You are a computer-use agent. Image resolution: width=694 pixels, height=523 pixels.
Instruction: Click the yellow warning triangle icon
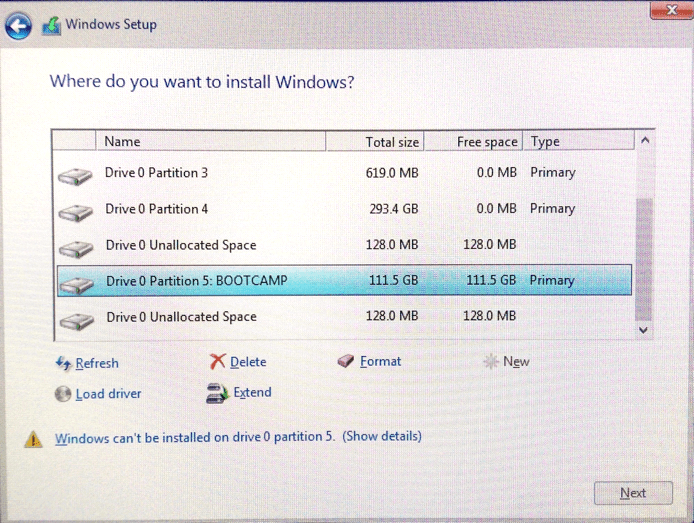pos(33,439)
